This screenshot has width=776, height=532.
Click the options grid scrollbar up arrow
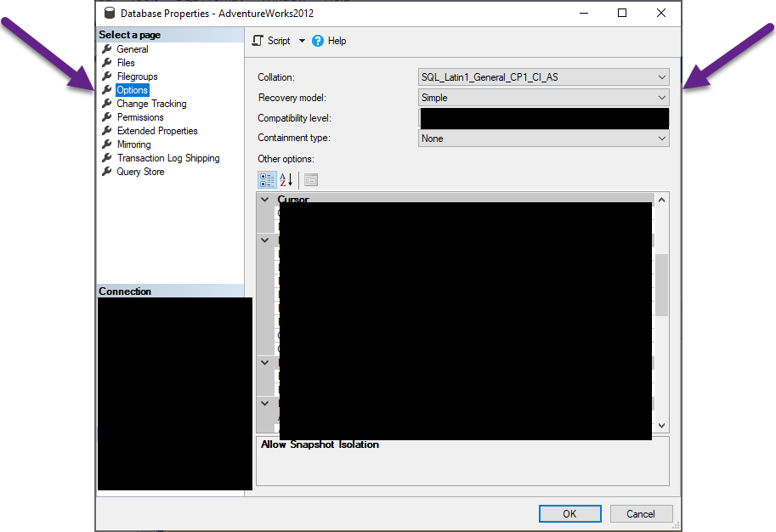[x=661, y=200]
